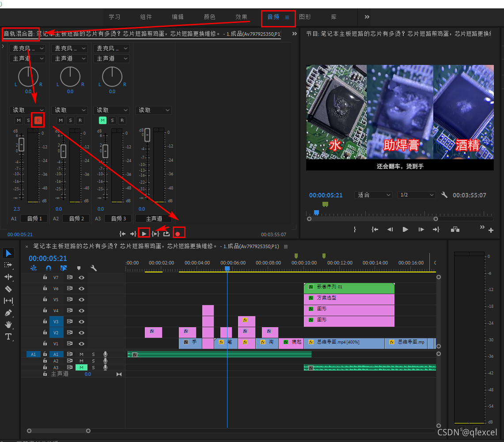
Task: Toggle insert sequences as nests icon
Action: point(34,268)
